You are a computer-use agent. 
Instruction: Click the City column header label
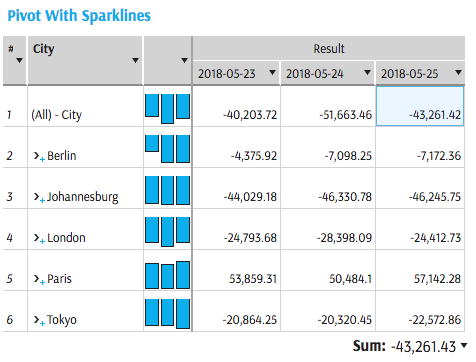pyautogui.click(x=43, y=49)
